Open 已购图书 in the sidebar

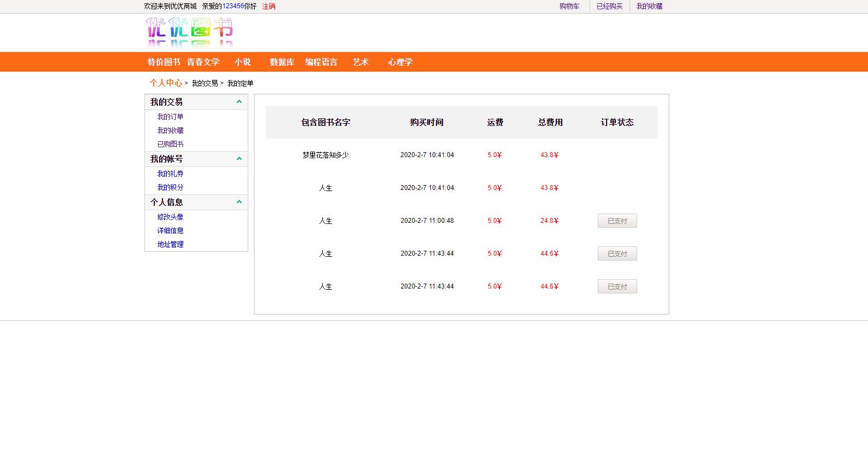(170, 144)
